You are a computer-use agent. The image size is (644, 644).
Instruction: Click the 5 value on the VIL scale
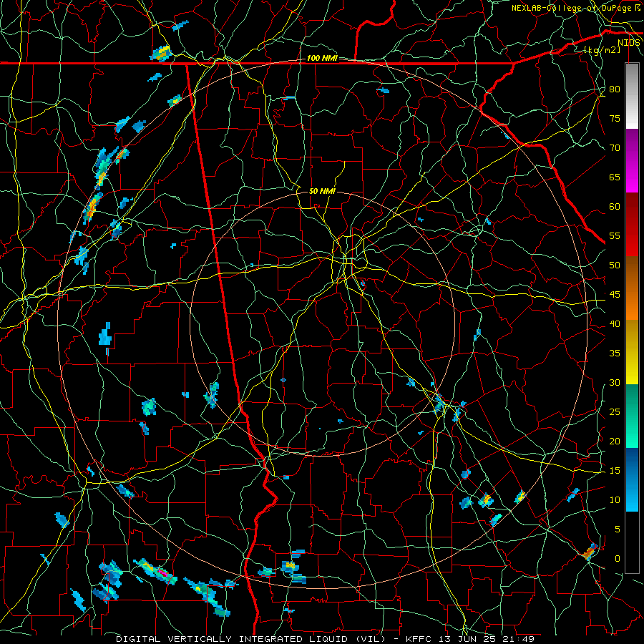(x=618, y=530)
